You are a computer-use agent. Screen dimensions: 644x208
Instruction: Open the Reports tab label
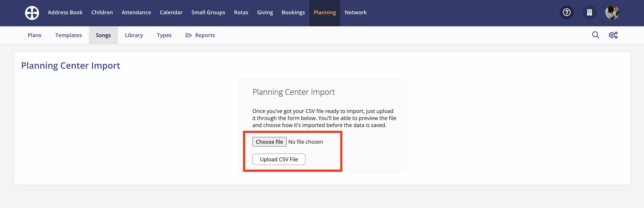click(x=205, y=35)
